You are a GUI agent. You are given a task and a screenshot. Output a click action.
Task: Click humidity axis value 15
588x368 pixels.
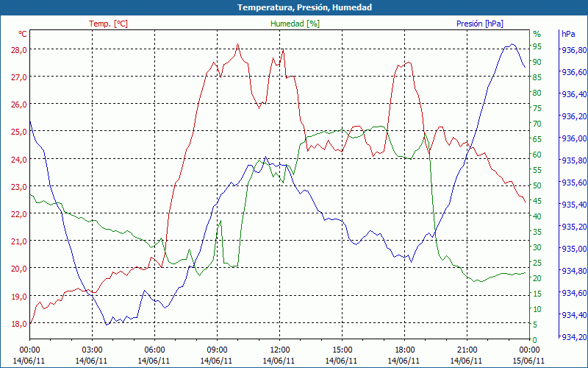pos(537,294)
